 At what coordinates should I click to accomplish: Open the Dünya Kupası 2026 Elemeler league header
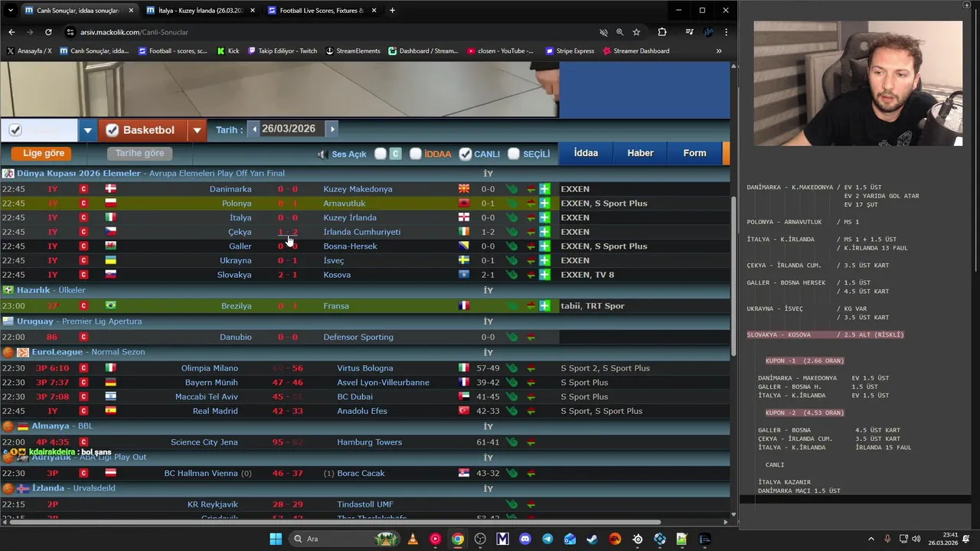point(79,174)
